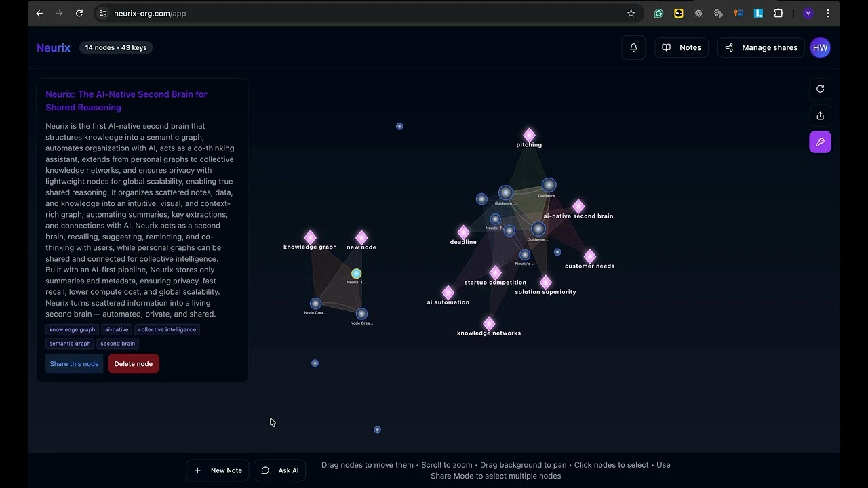The height and width of the screenshot is (488, 868).
Task: Bookmark this page with star
Action: 631,13
